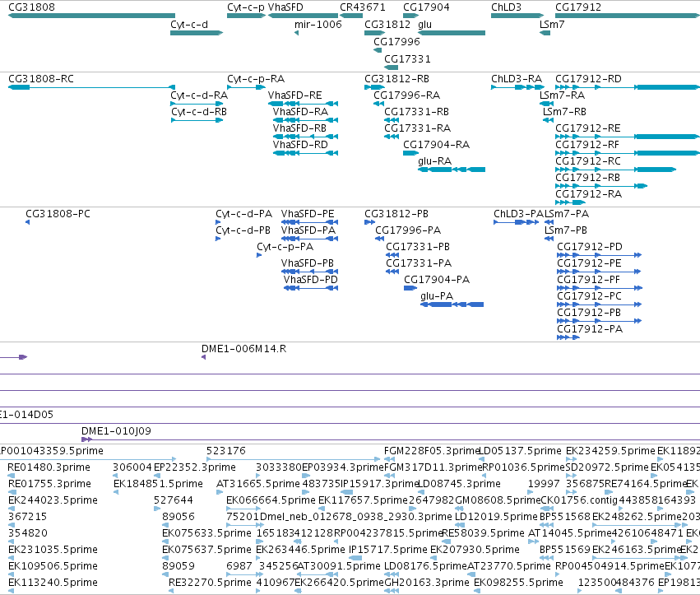Click clone DME1-010J09

[391, 439]
